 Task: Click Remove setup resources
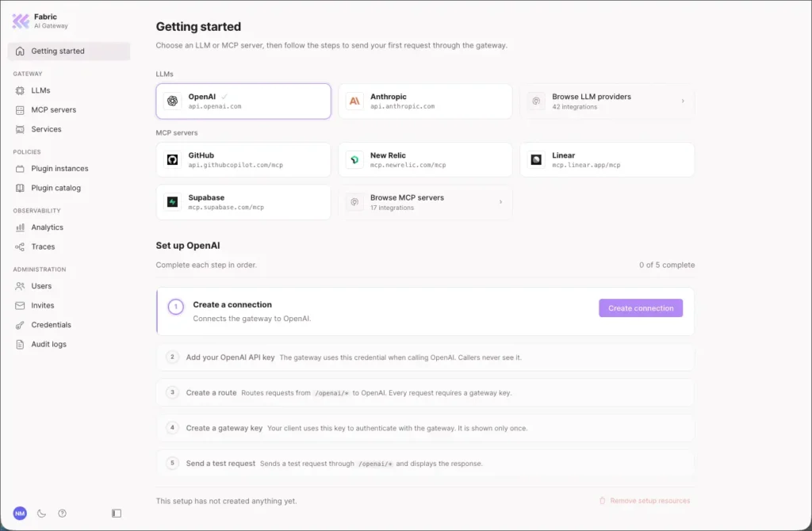pyautogui.click(x=645, y=501)
